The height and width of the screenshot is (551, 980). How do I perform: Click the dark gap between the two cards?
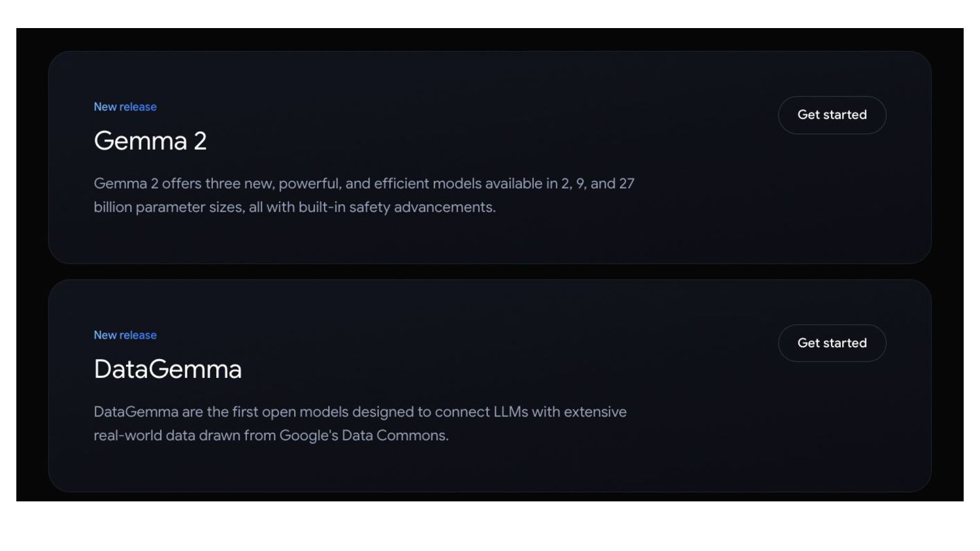point(490,272)
